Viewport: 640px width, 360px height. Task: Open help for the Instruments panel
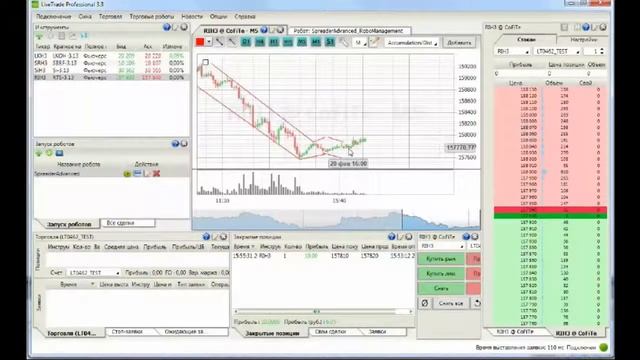point(167,27)
